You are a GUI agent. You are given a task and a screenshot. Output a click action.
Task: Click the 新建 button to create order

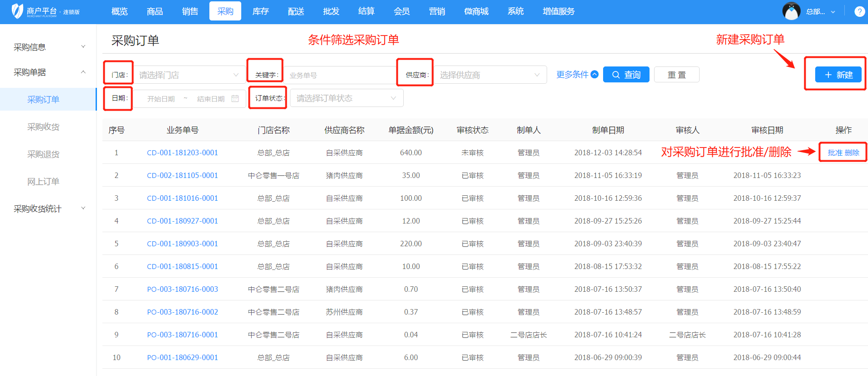click(838, 75)
